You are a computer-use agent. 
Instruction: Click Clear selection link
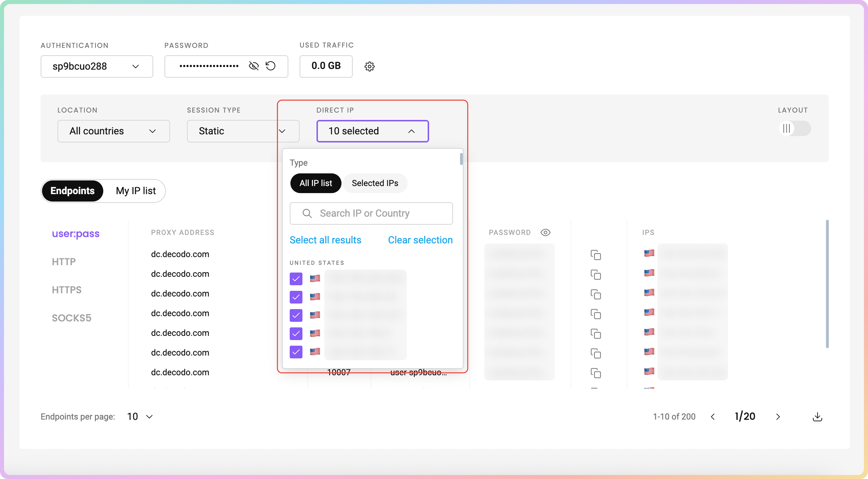pyautogui.click(x=420, y=240)
